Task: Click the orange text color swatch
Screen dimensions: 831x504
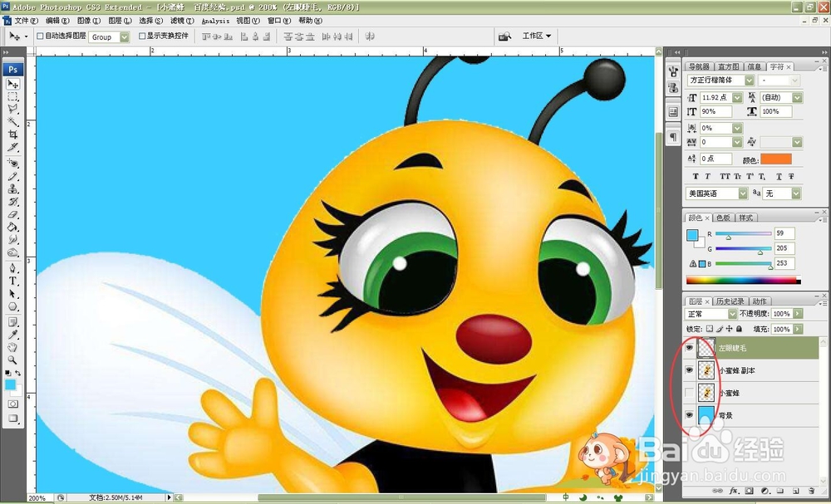Action: pos(777,158)
